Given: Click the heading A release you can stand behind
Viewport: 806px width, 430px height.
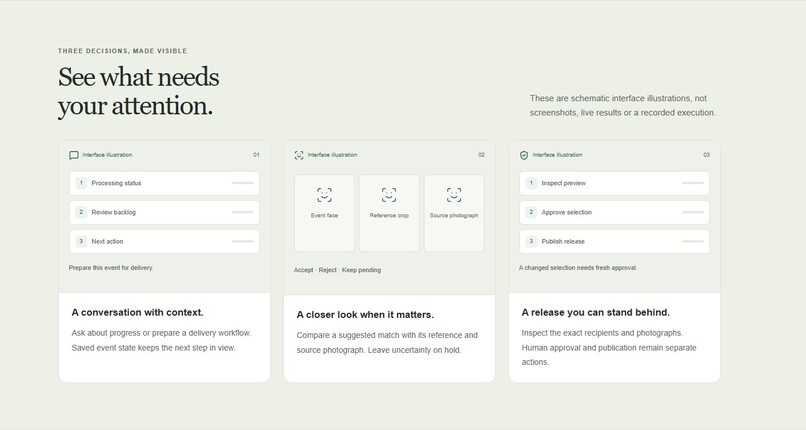Looking at the screenshot, I should click(595, 312).
